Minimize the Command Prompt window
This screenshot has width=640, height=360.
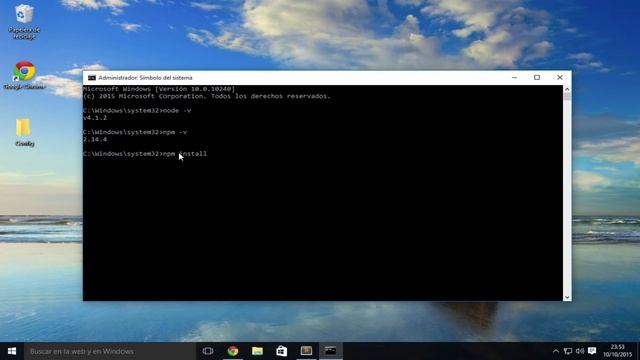click(x=514, y=78)
